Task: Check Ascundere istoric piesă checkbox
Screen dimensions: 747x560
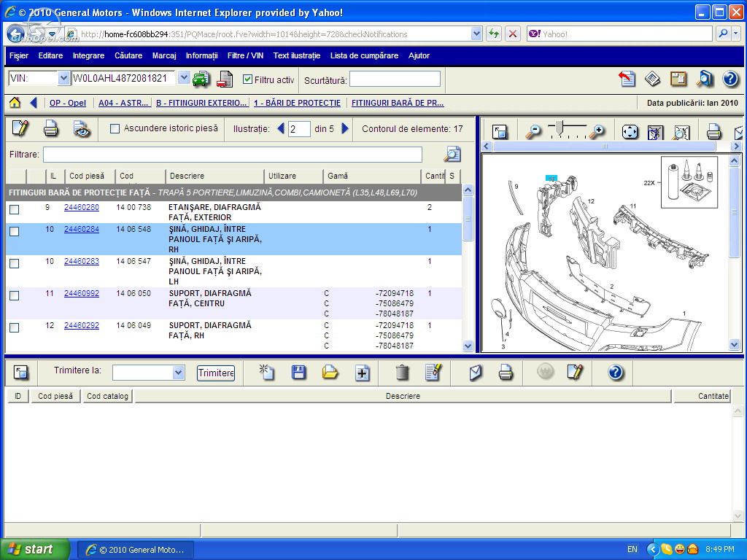Action: pos(115,128)
